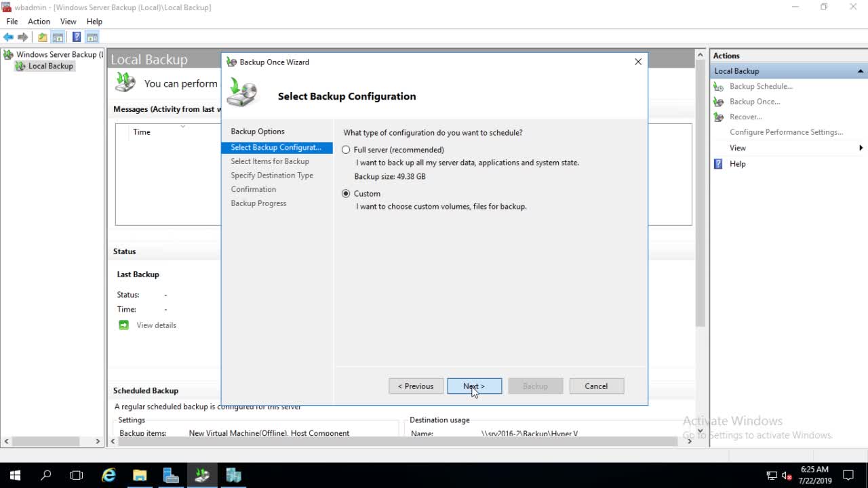868x488 pixels.
Task: Open Start menu Windows icon
Action: click(15, 475)
